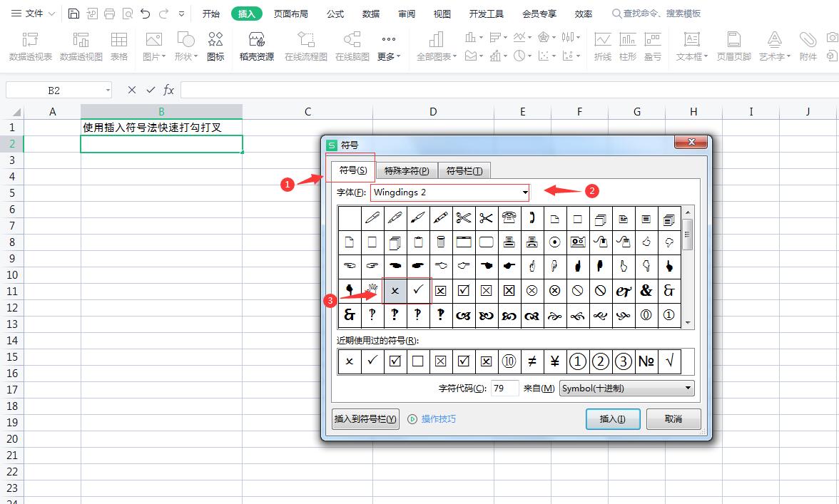The width and height of the screenshot is (839, 504).
Task: Open the name box dropdown arrow
Action: pyautogui.click(x=108, y=91)
